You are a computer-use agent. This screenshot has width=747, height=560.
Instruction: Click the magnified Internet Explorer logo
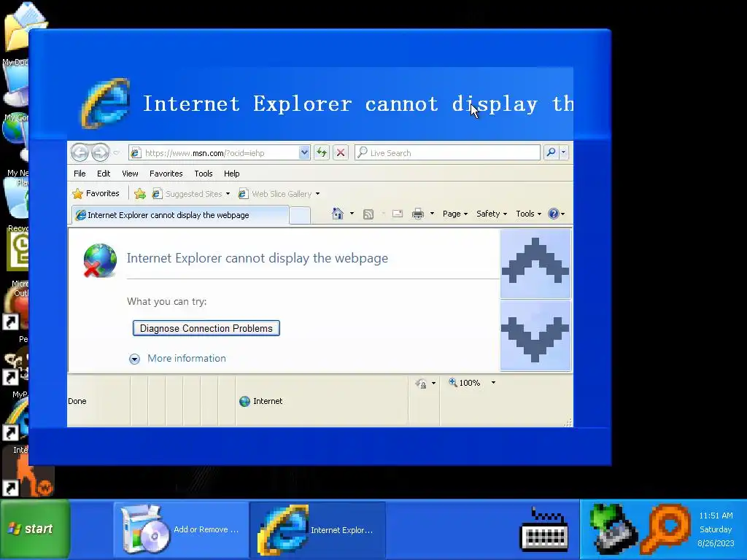pos(106,104)
